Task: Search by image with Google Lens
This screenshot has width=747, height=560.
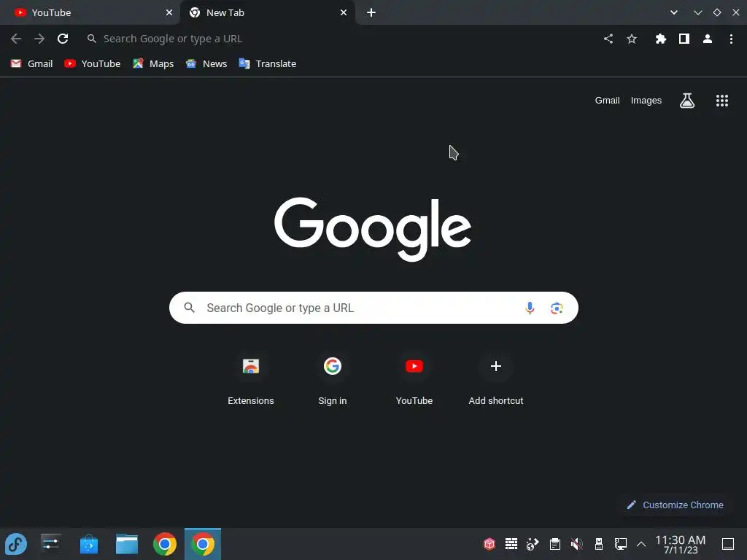Action: [x=557, y=308]
